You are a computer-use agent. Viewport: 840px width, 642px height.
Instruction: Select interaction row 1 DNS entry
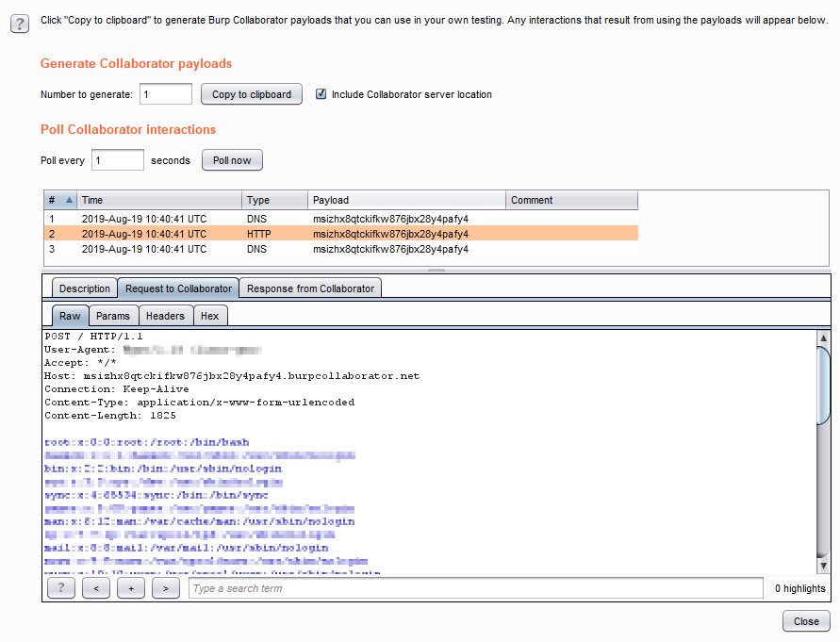340,219
